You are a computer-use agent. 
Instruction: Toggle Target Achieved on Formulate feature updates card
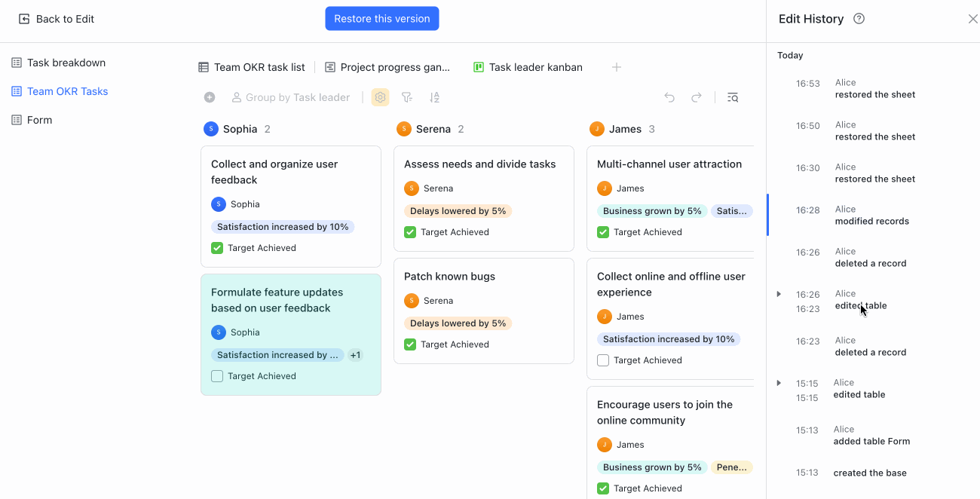pyautogui.click(x=217, y=376)
